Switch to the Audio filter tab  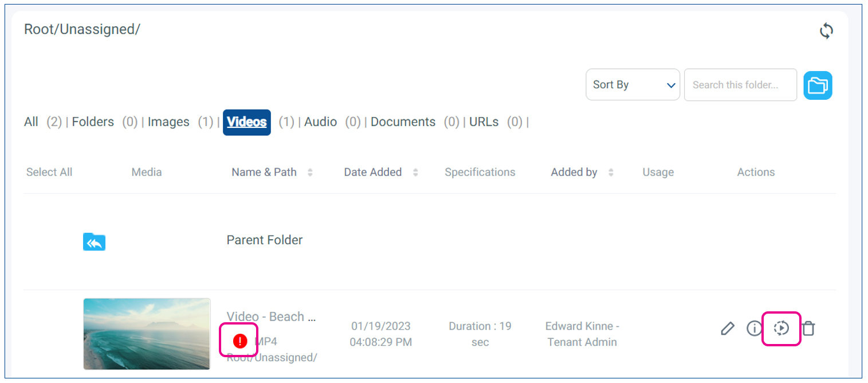tap(320, 122)
